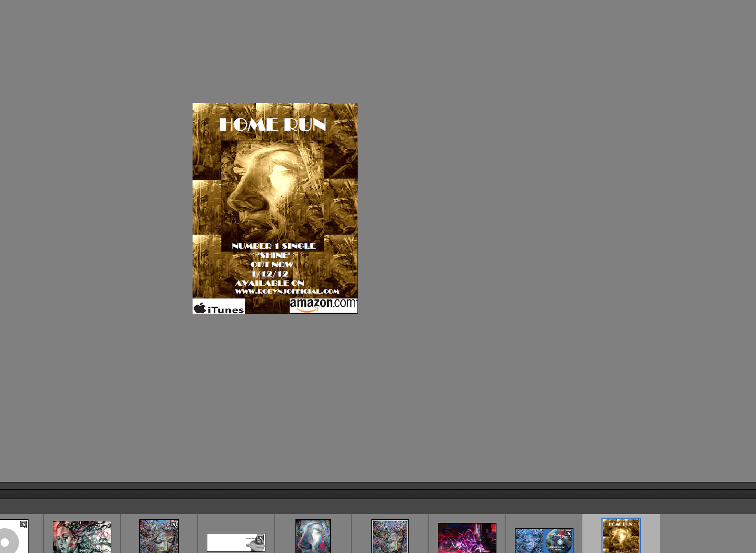756x553 pixels.
Task: Select the red and black sketched face thumbnail
Action: (x=82, y=537)
